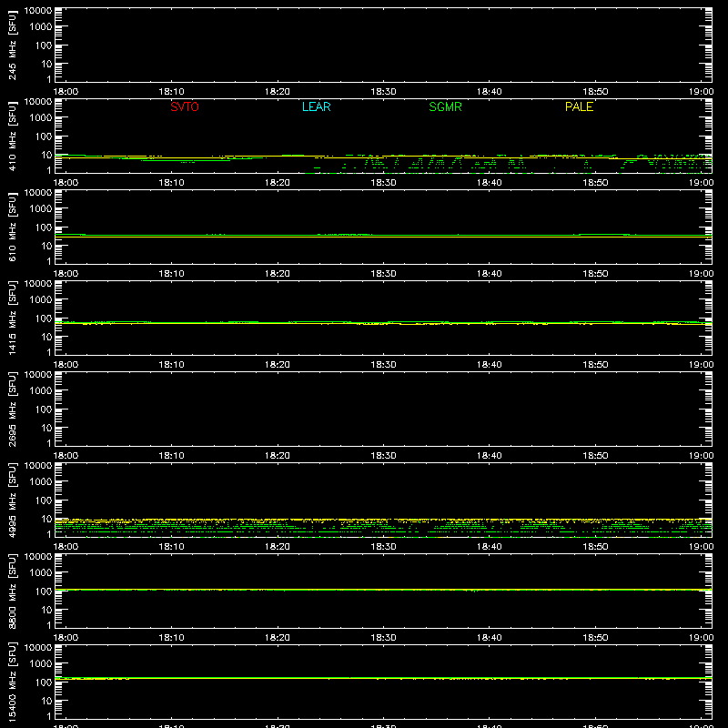Click 18:30 label below the 8800 MHz panel
This screenshot has height=728, width=728.
tap(383, 638)
